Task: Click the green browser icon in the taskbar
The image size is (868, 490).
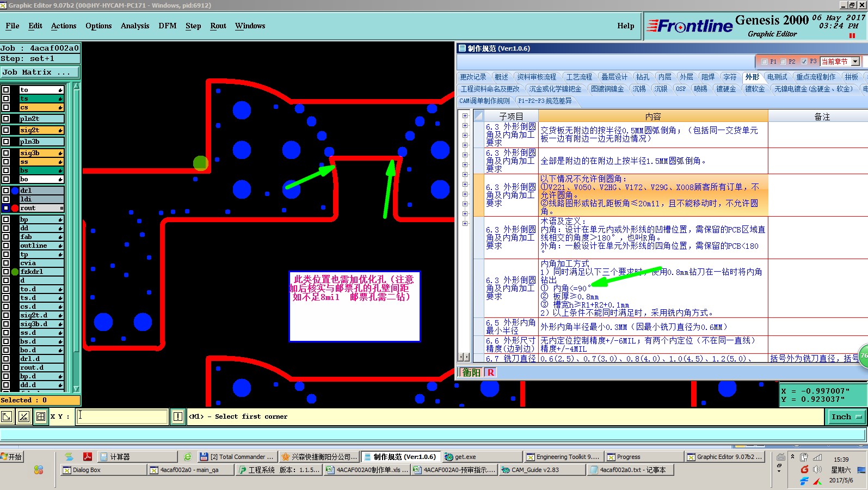Action: pos(188,457)
